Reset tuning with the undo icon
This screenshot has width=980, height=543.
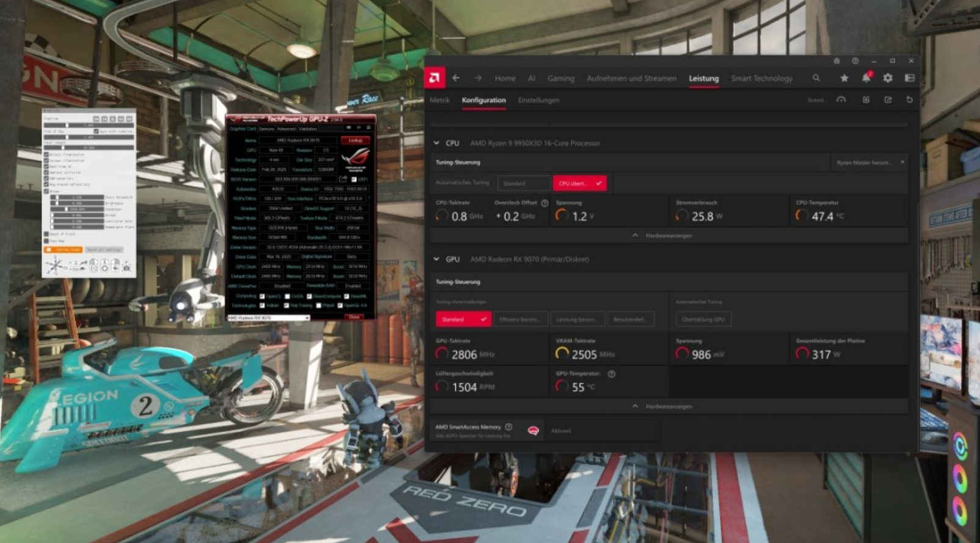(x=910, y=100)
